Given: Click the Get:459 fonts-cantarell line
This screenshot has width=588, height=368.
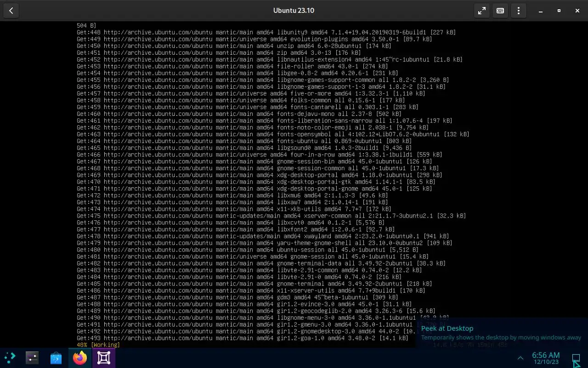Looking at the screenshot, I should (248, 107).
